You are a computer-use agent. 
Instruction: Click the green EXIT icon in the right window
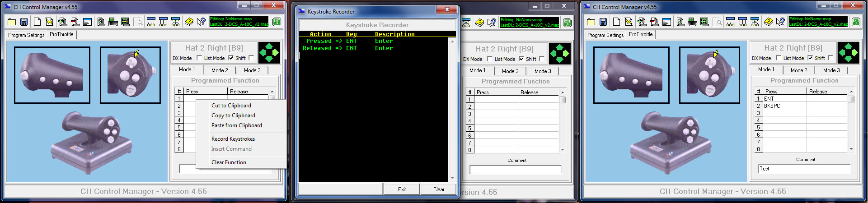pos(856,22)
